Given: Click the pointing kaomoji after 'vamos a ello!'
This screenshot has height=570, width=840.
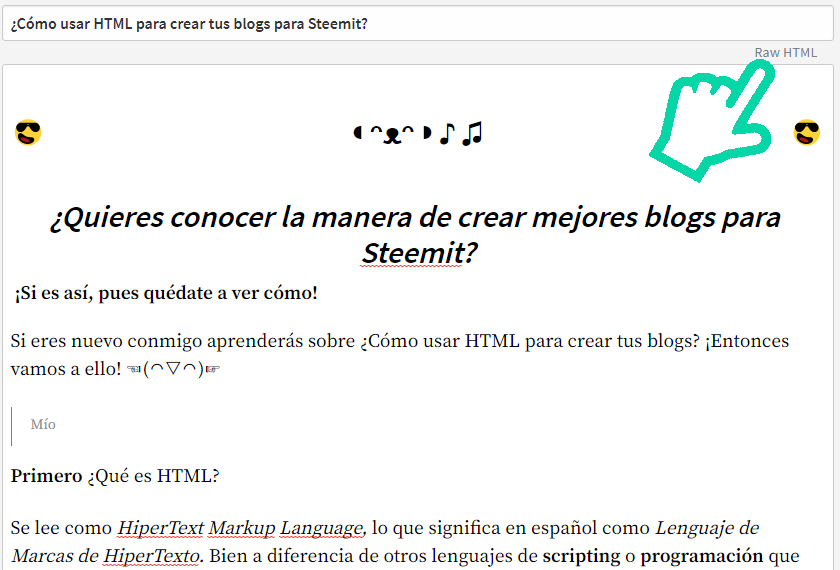Looking at the screenshot, I should (174, 369).
